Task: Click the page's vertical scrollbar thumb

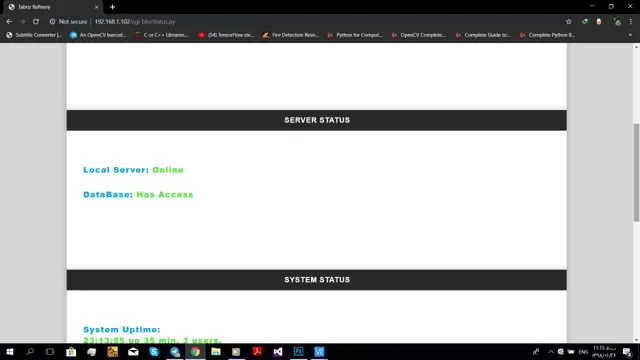Action: [x=636, y=173]
